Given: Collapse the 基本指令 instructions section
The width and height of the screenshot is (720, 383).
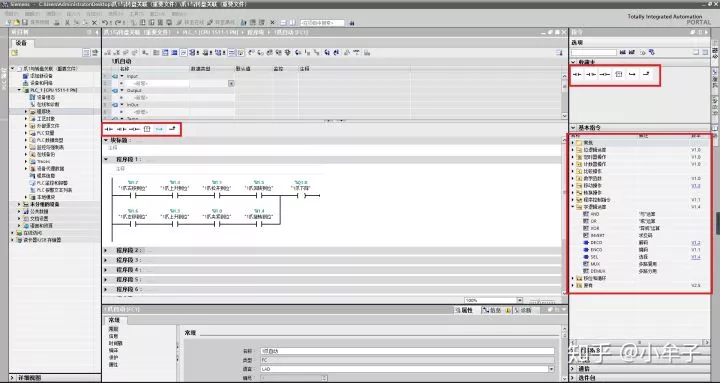Looking at the screenshot, I should pos(573,128).
